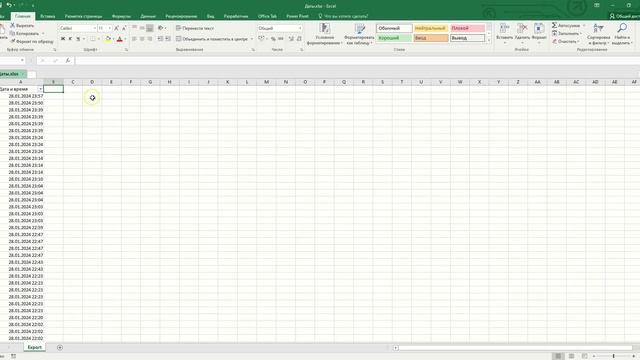640x360 pixels.
Task: Click the Increase Indent icon
Action: [x=168, y=39]
